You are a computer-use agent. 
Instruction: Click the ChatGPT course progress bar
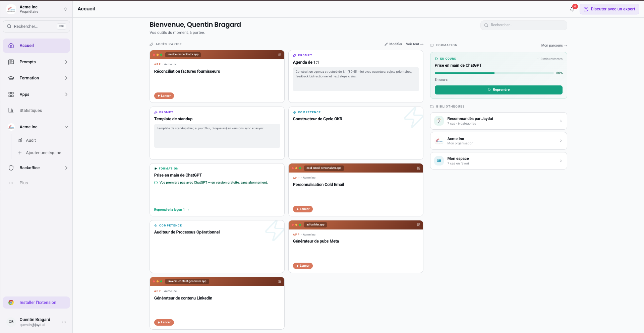(494, 73)
